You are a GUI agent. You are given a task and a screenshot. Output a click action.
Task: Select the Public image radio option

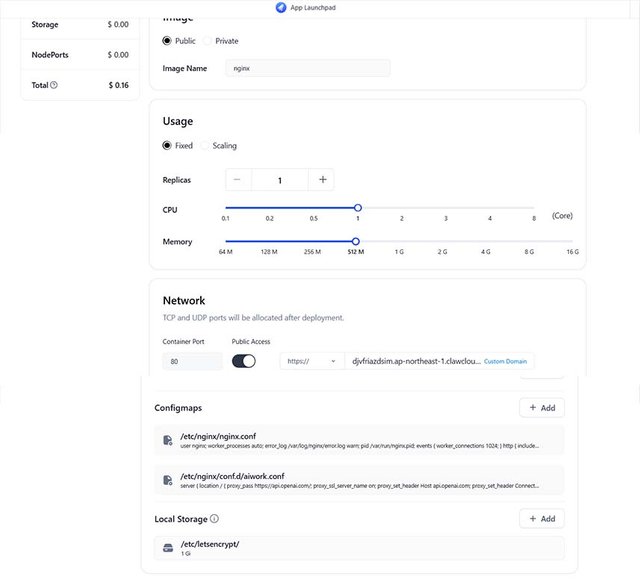tap(167, 41)
